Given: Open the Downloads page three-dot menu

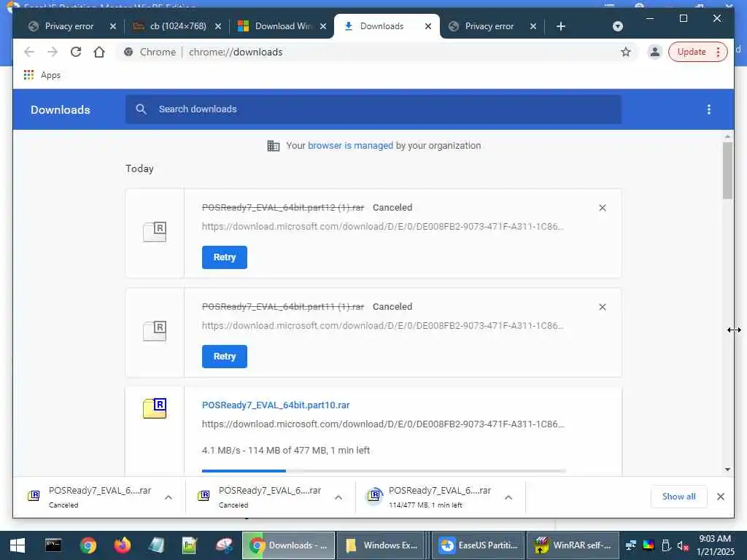Looking at the screenshot, I should coord(709,109).
